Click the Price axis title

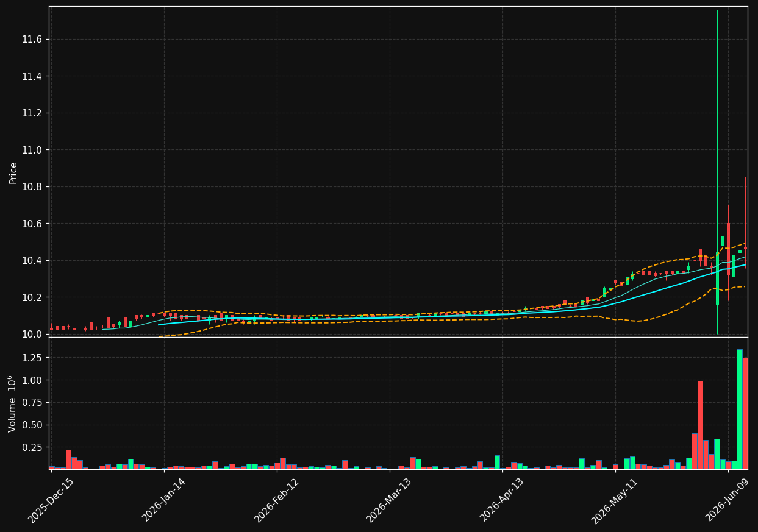(x=13, y=172)
